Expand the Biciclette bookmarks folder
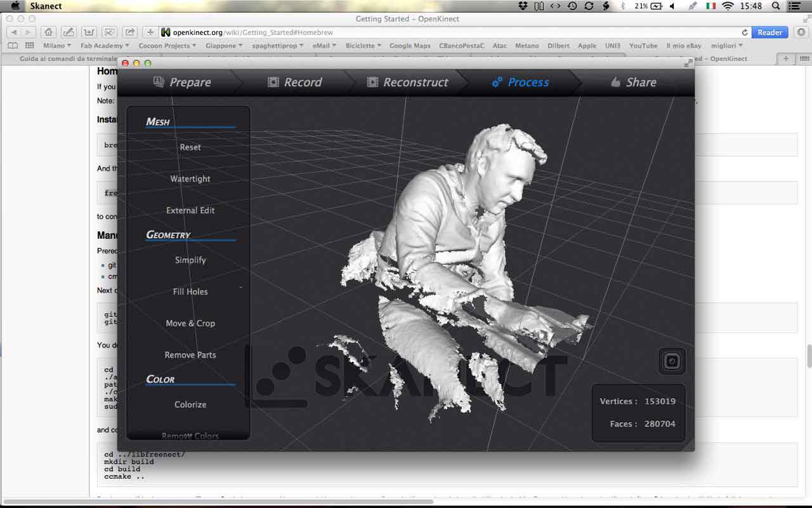 click(x=363, y=46)
